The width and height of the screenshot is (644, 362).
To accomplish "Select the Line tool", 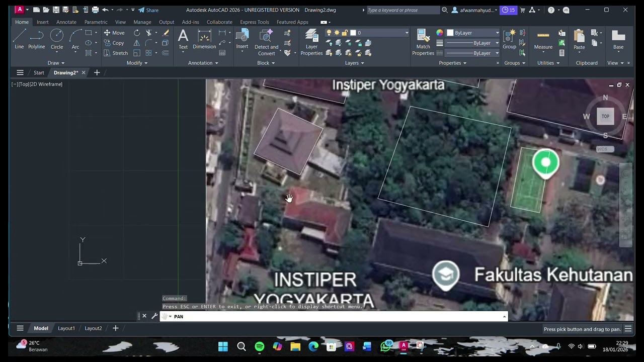I will [19, 39].
